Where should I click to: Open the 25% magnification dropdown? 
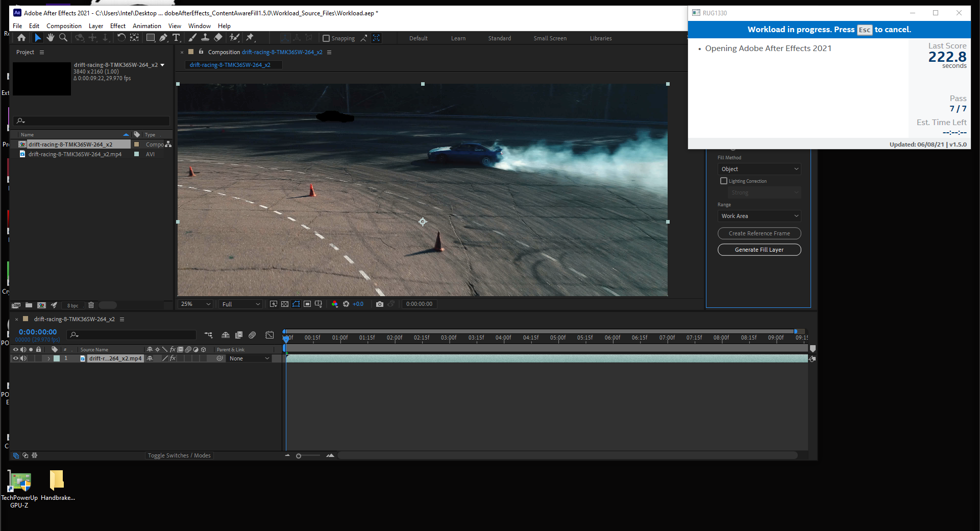[x=195, y=304]
